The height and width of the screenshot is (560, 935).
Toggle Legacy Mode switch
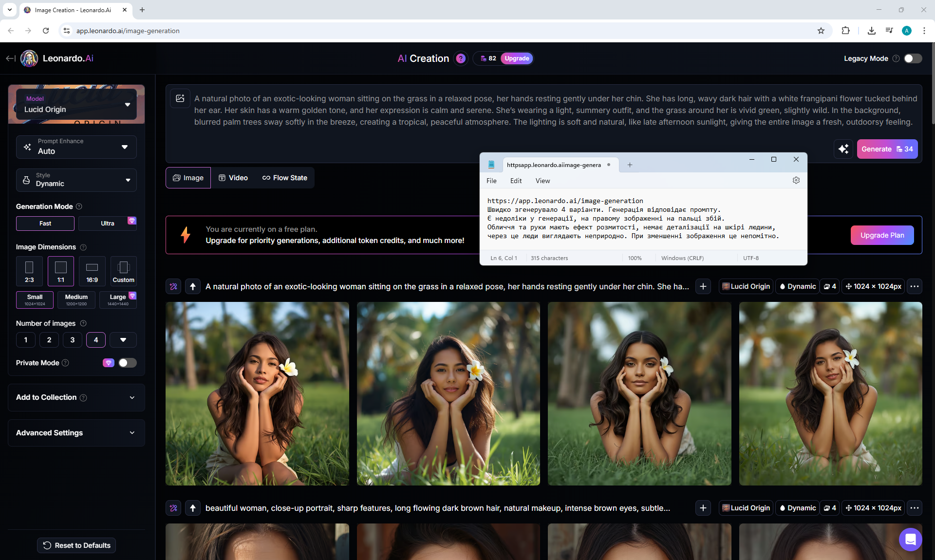tap(913, 58)
